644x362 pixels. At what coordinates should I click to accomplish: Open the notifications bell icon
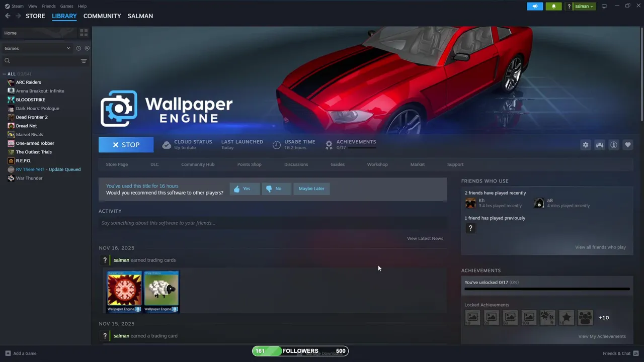553,6
